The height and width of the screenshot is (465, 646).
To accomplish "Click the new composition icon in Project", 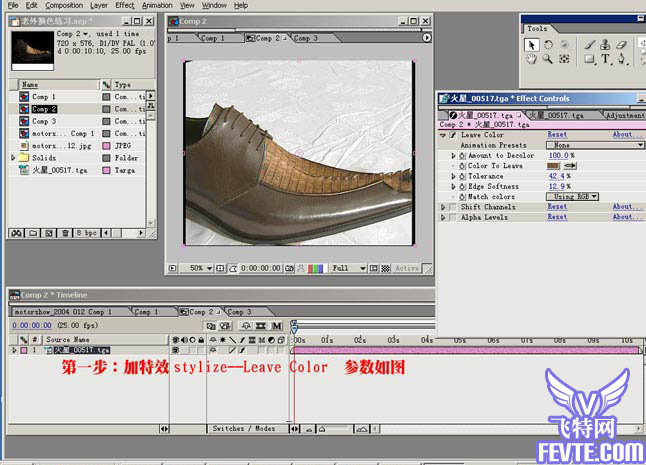I will (49, 233).
